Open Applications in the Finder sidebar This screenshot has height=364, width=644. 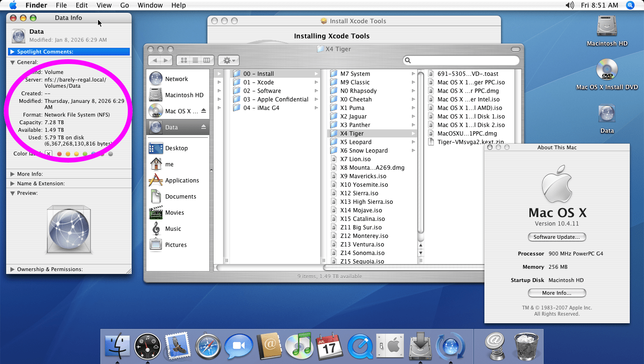click(x=182, y=181)
